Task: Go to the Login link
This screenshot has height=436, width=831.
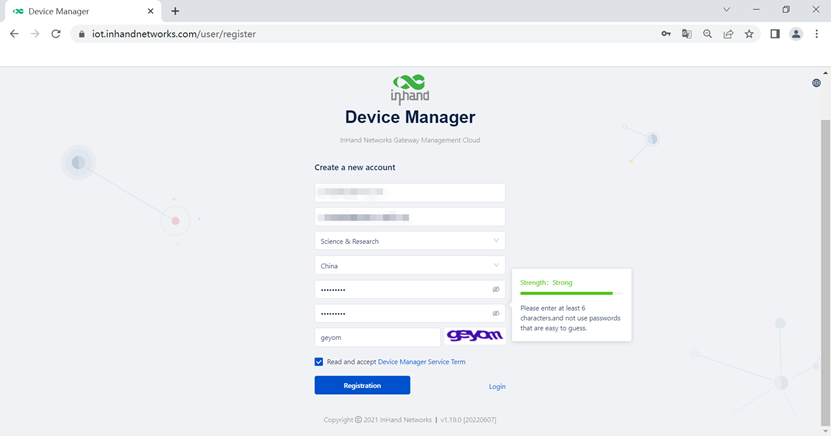Action: point(497,386)
